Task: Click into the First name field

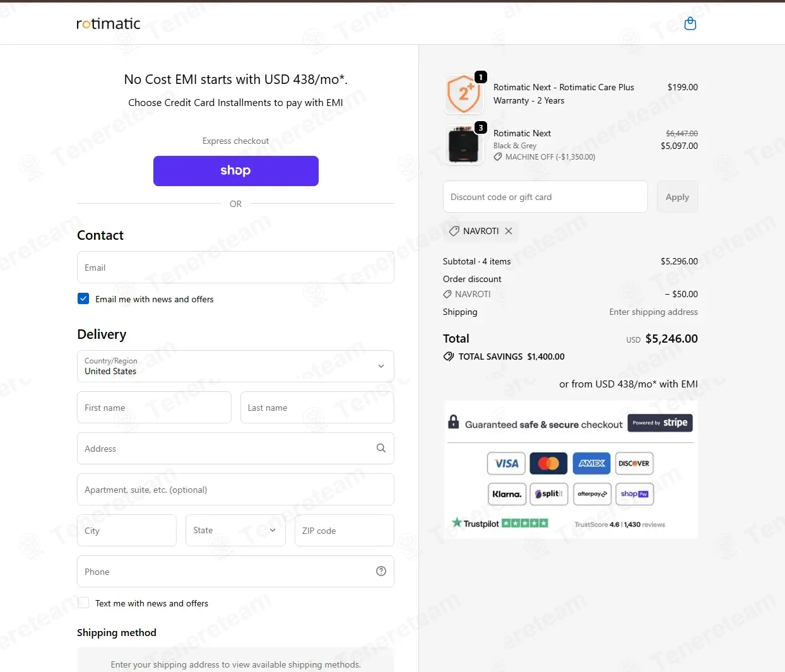Action: [x=154, y=408]
